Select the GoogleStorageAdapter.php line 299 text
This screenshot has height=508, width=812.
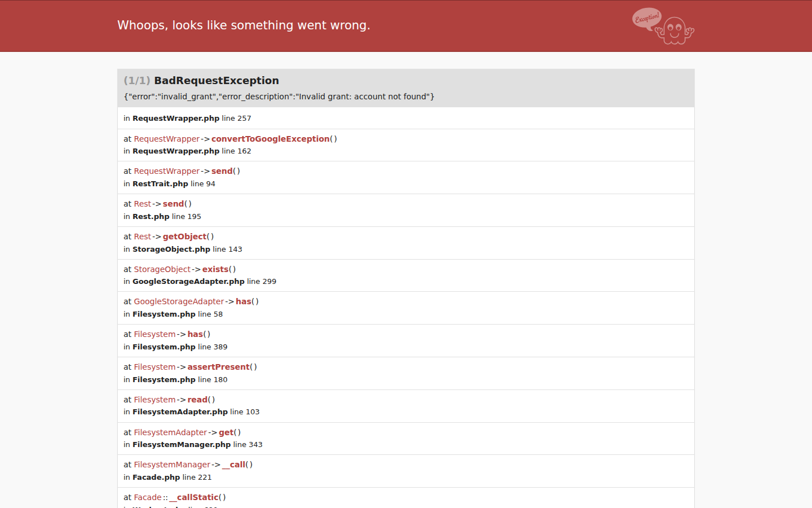200,282
